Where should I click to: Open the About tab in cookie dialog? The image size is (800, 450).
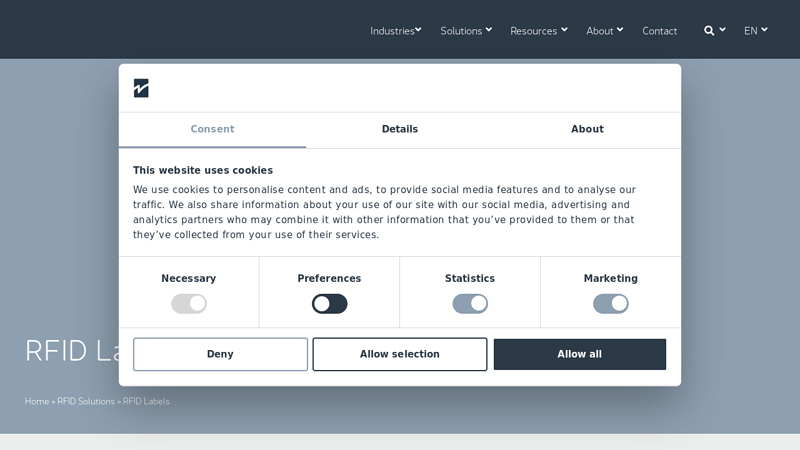pos(587,130)
